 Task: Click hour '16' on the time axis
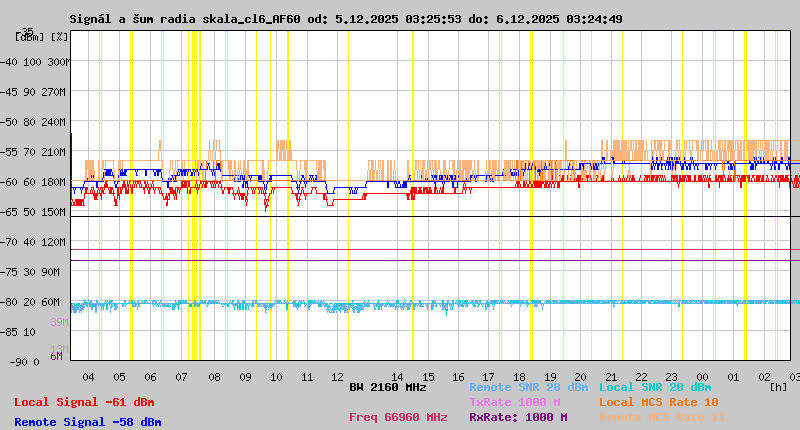458,377
